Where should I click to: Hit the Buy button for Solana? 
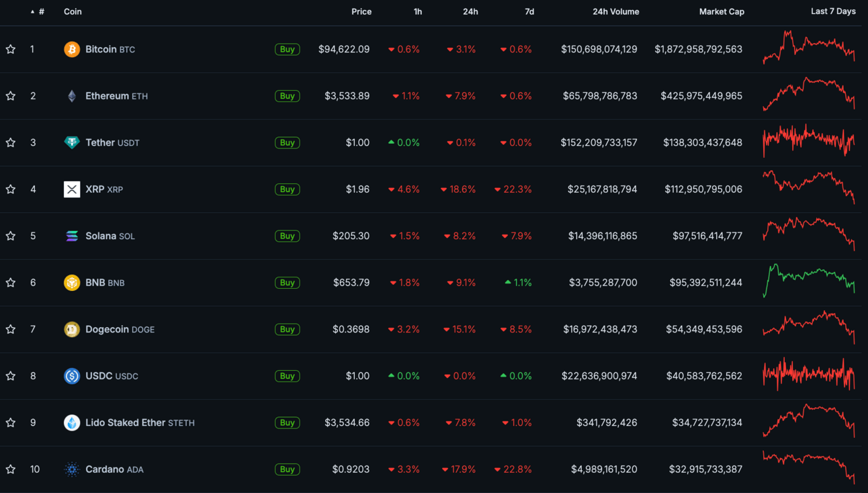[287, 236]
